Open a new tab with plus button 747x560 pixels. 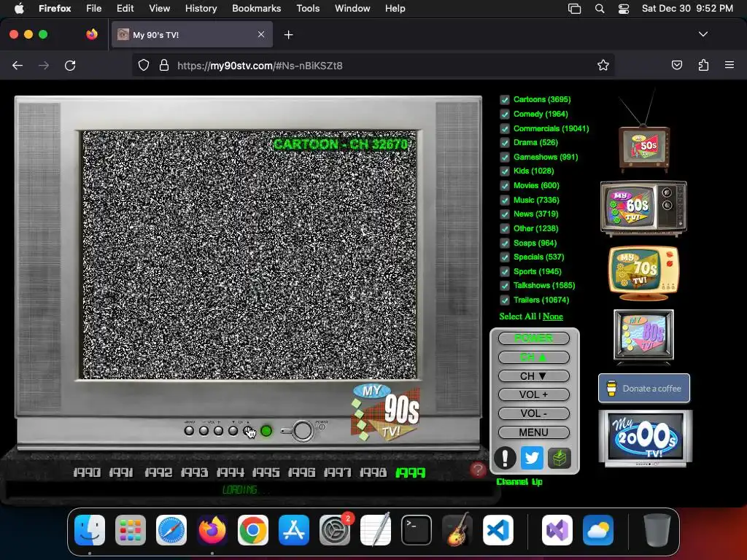click(288, 35)
